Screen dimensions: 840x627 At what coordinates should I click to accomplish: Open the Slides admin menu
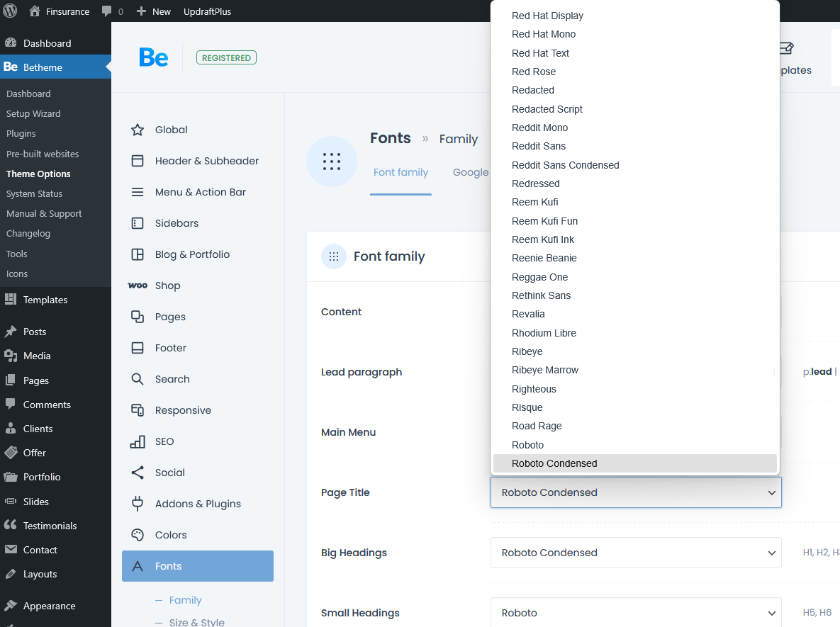55,502
